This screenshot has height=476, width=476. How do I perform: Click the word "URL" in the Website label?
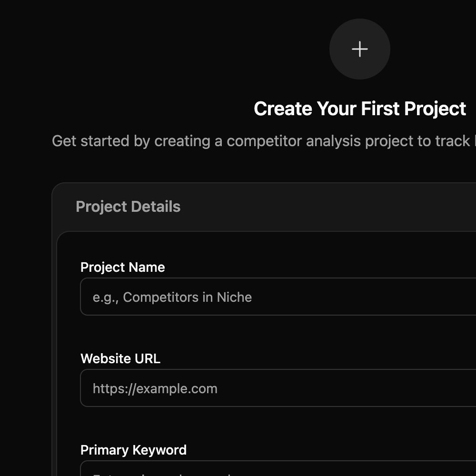coord(147,358)
